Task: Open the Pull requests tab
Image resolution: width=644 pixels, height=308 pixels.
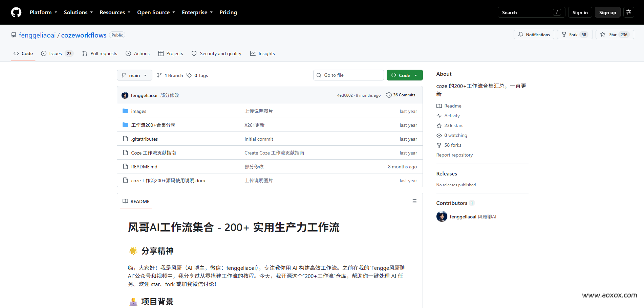Action: 100,53
